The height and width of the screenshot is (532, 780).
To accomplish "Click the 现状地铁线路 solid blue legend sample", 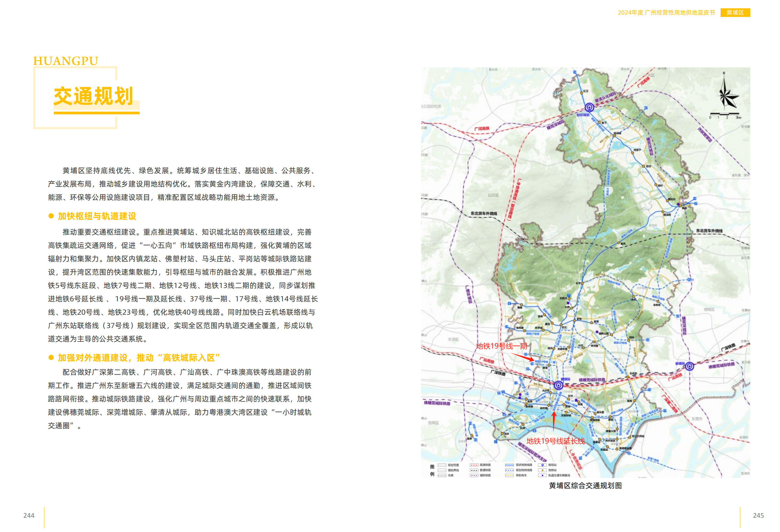I will 510,465.
